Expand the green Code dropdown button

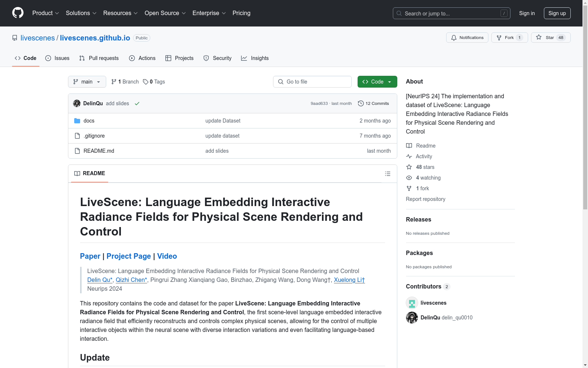coord(377,82)
